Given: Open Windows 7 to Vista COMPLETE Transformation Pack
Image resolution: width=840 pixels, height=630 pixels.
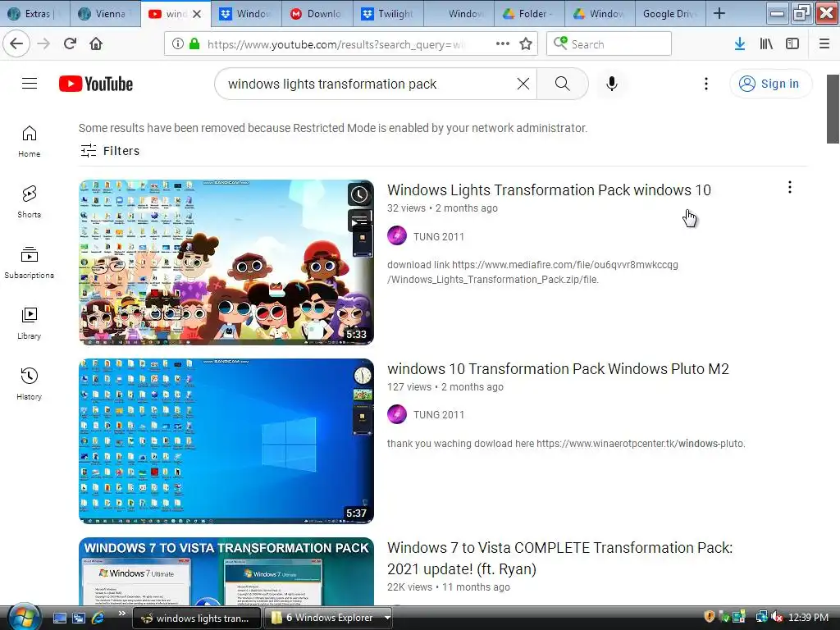Looking at the screenshot, I should (559, 558).
